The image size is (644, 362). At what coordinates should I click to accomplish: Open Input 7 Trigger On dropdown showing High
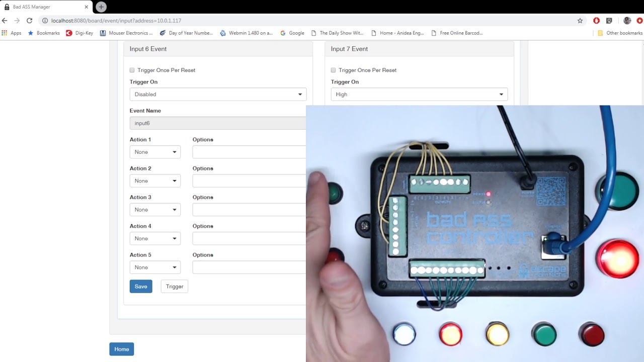(x=419, y=95)
